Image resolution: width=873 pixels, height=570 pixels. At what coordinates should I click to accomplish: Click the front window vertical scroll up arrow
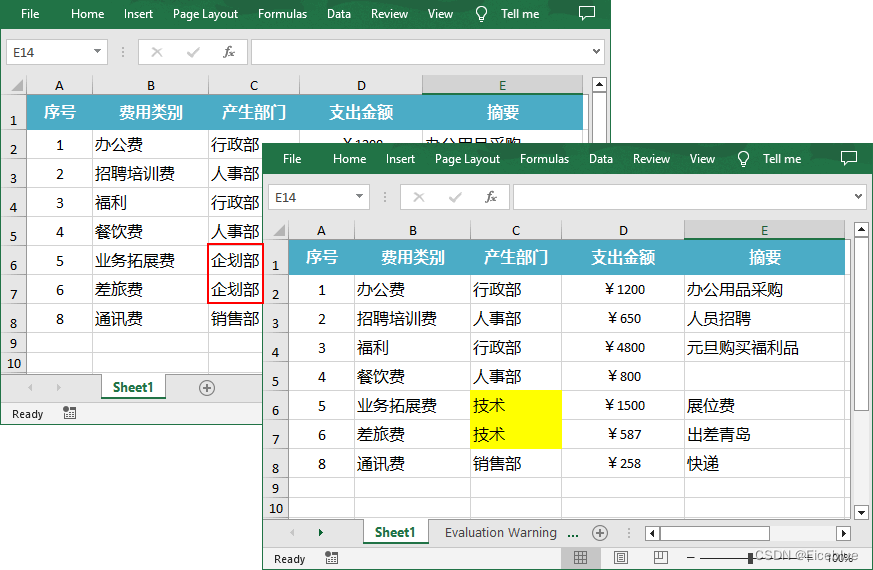tap(861, 229)
